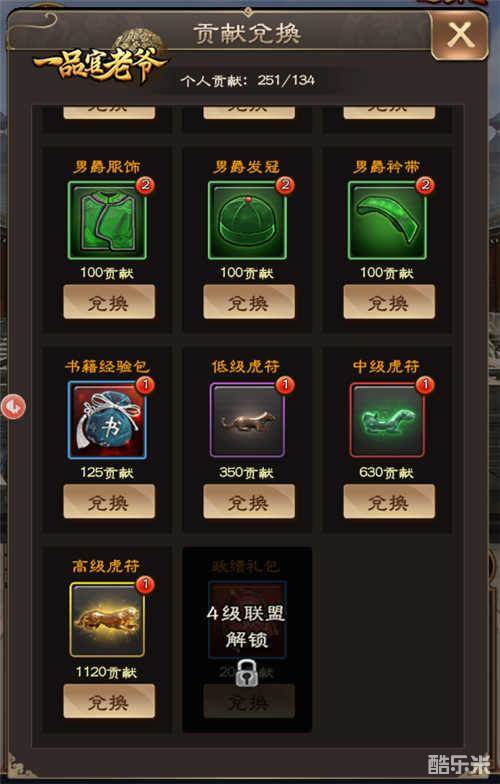Click the partially visible top-left 兑换 button
This screenshot has height=784, width=500.
[x=109, y=112]
